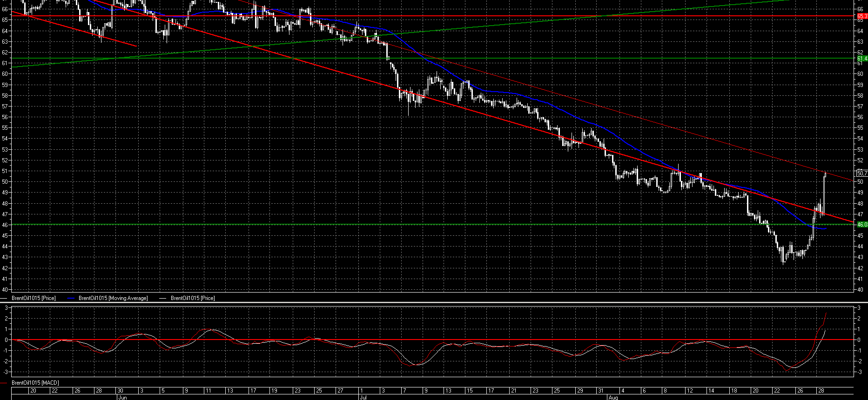The image size is (868, 400).
Task: Click date 28 at right end of time axis
Action: pos(821,391)
